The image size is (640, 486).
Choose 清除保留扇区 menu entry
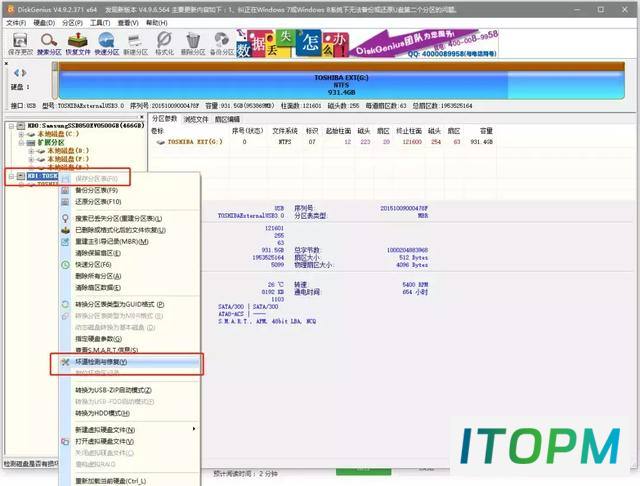(x=131, y=253)
